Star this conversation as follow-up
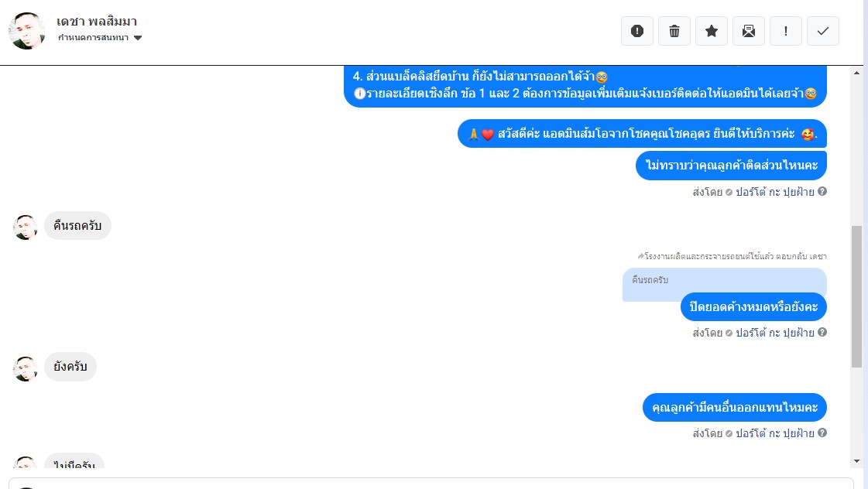The width and height of the screenshot is (868, 489). click(x=712, y=31)
